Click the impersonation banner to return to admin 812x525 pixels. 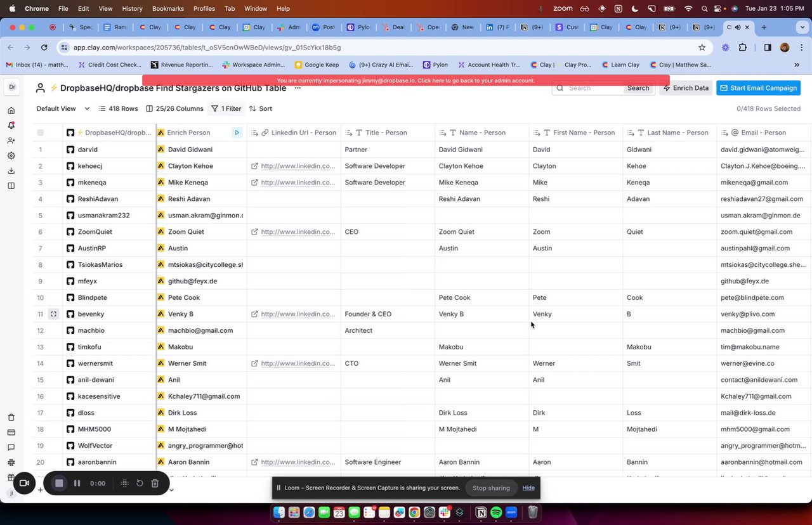406,81
